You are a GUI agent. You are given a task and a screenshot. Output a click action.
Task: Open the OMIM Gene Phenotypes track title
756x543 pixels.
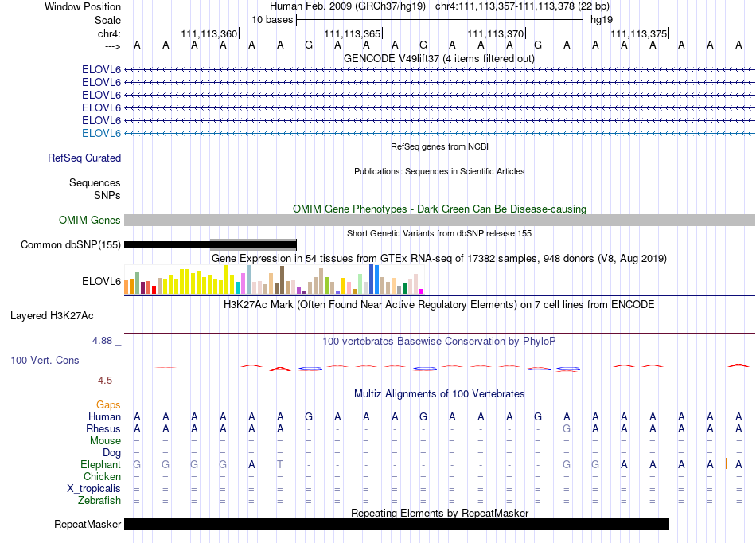[439, 209]
